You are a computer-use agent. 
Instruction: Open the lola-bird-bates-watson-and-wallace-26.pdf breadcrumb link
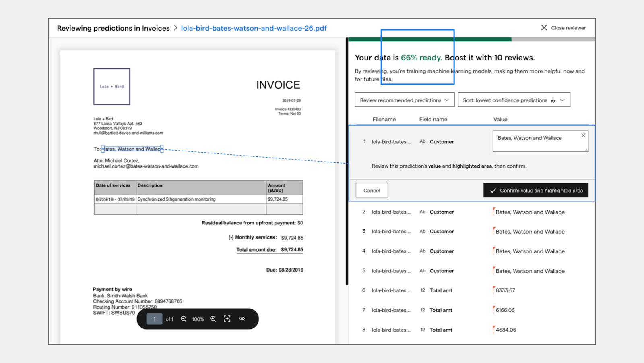pos(254,28)
